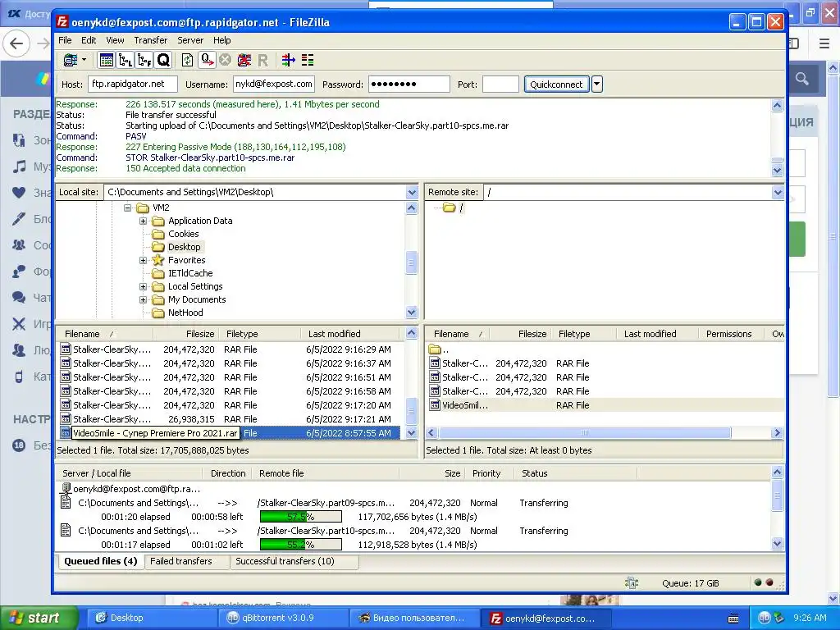This screenshot has width=840, height=630.
Task: Click the part10 upload progress bar at 55.2%
Action: point(300,545)
